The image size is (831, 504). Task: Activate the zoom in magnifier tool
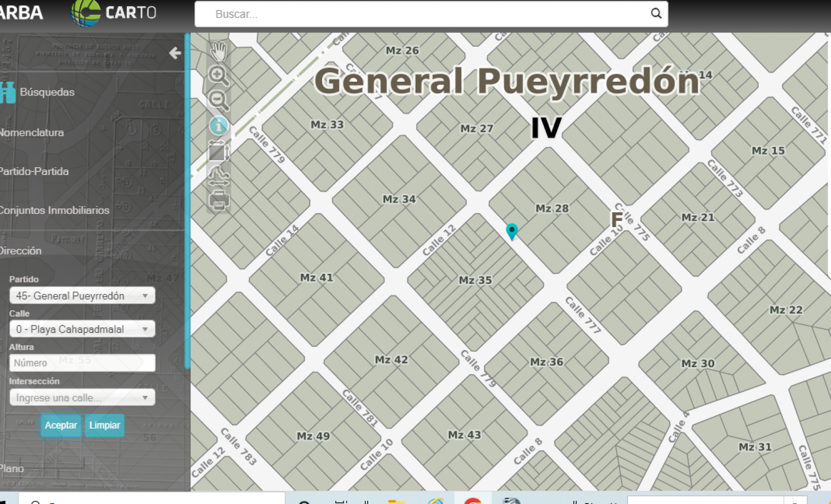click(218, 75)
